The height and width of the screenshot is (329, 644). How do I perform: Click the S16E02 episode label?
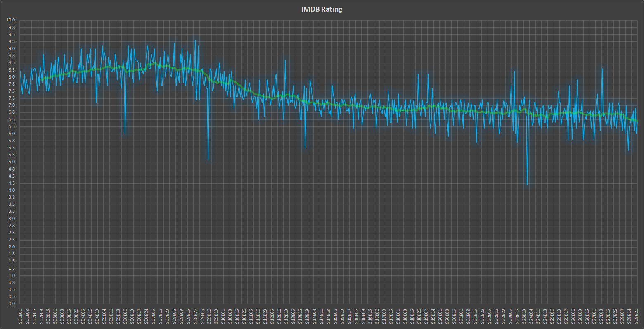coord(356,316)
